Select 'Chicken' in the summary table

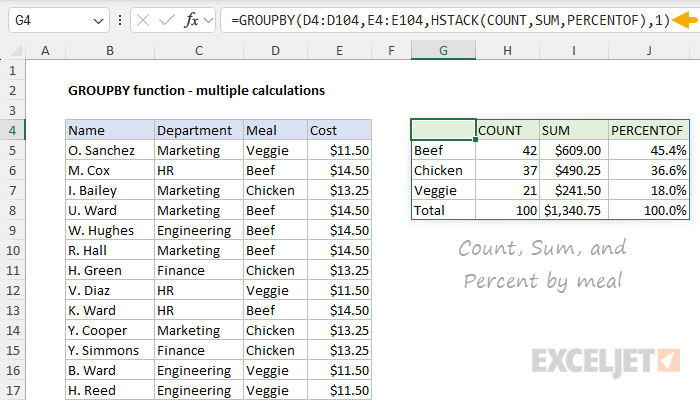[x=443, y=171]
